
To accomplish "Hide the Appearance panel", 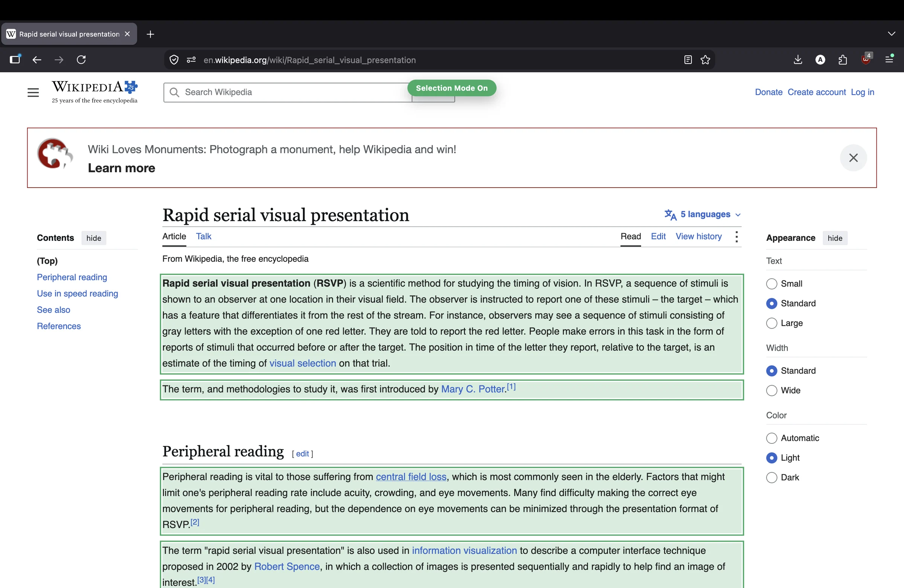I will pos(835,238).
